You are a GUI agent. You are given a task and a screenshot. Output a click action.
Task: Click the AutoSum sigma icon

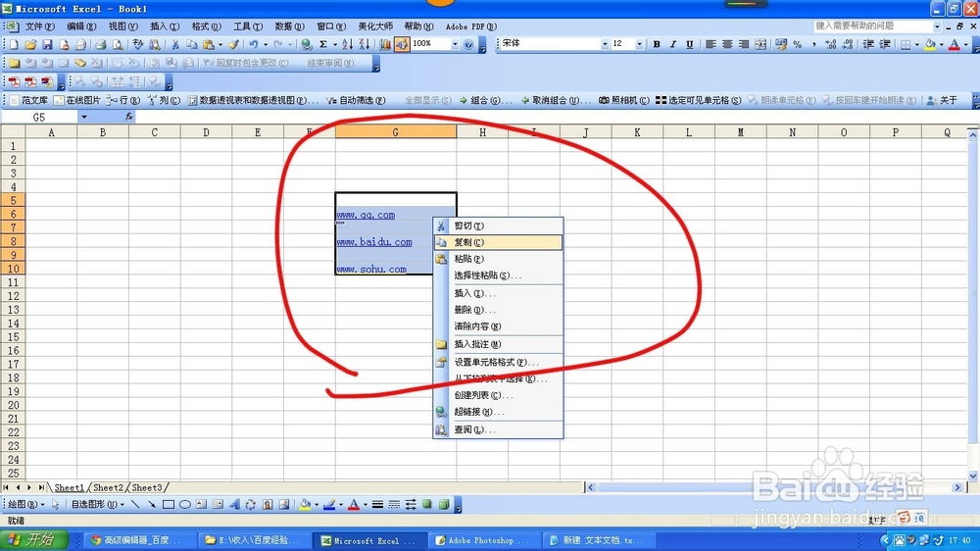tap(323, 44)
